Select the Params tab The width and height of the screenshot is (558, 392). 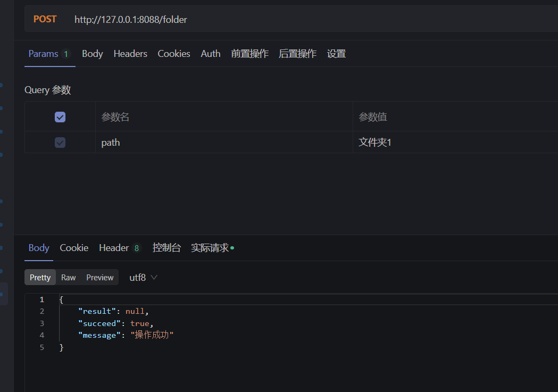pos(43,53)
